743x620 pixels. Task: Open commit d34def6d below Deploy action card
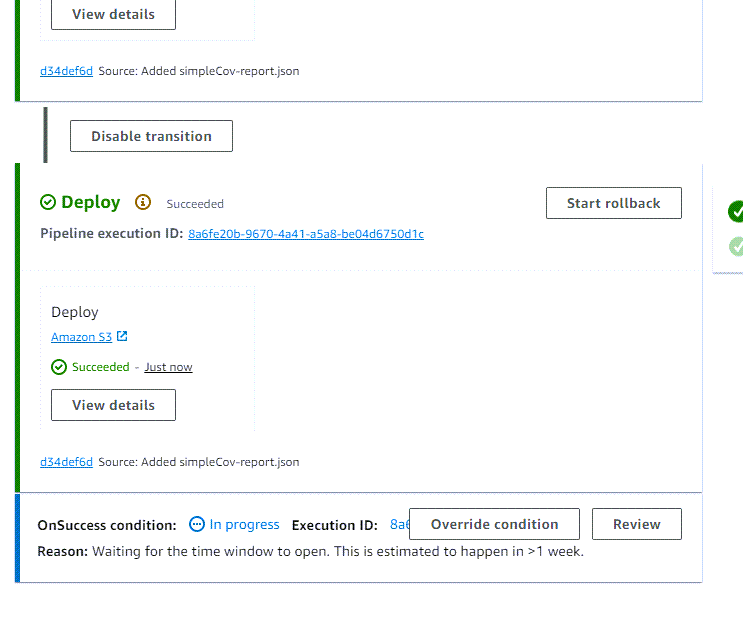click(66, 462)
